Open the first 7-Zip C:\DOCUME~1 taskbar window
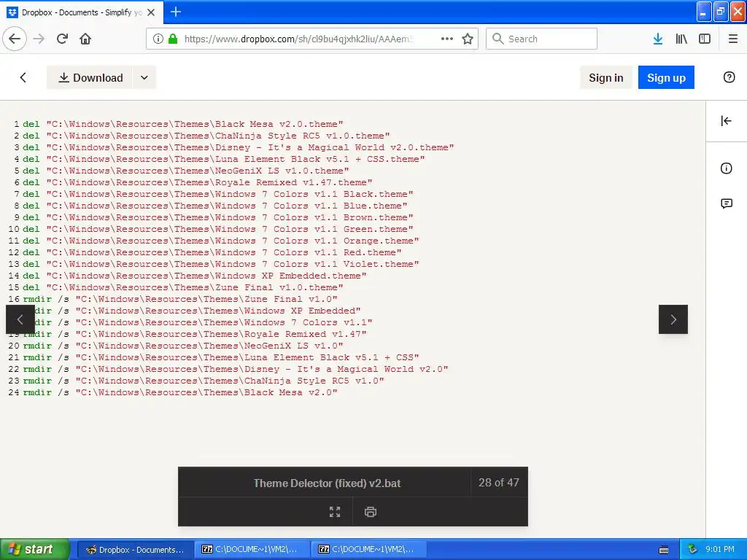This screenshot has width=747, height=560. coord(252,550)
